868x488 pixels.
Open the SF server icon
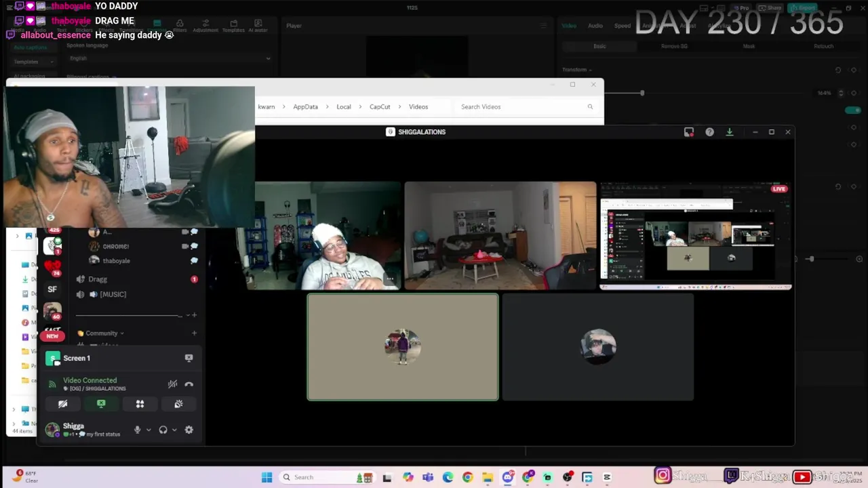click(52, 289)
